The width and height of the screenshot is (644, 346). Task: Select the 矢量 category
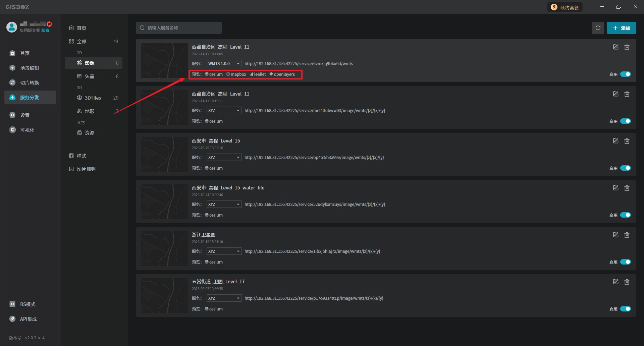[x=90, y=76]
